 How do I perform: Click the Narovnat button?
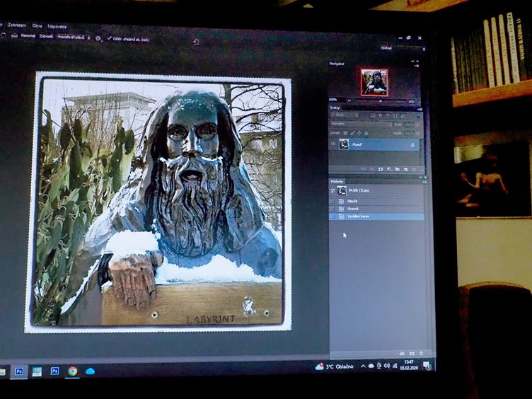(x=28, y=35)
